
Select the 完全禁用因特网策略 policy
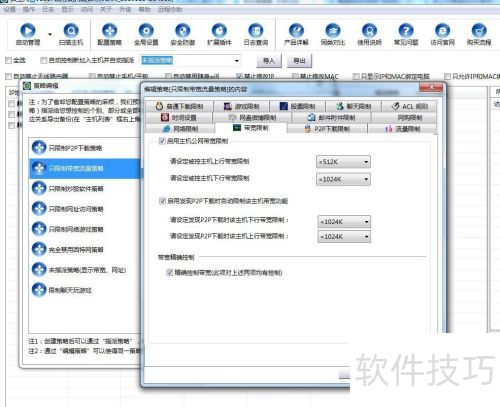pos(85,250)
